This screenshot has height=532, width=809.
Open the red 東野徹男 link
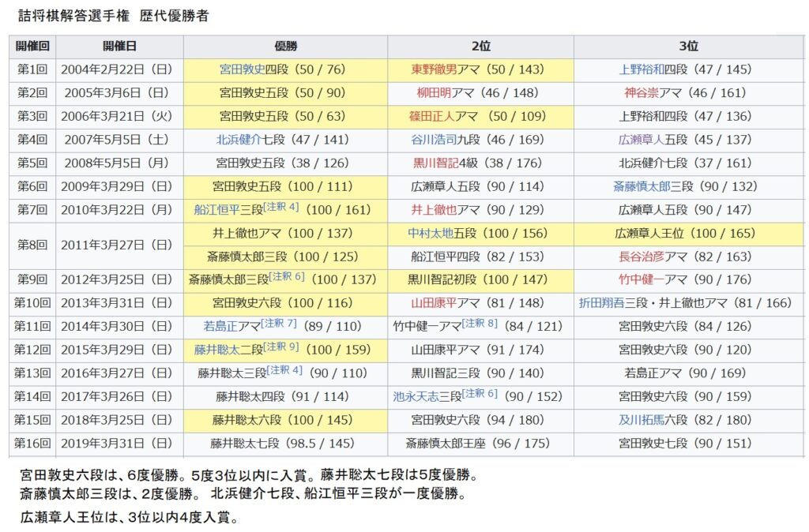[x=434, y=69]
